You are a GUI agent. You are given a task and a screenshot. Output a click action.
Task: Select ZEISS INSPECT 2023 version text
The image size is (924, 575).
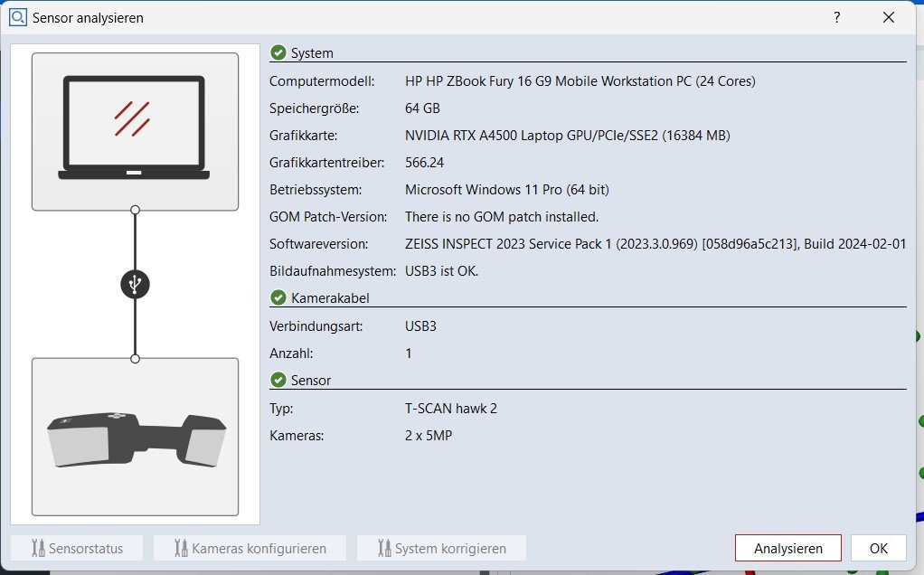click(x=655, y=244)
